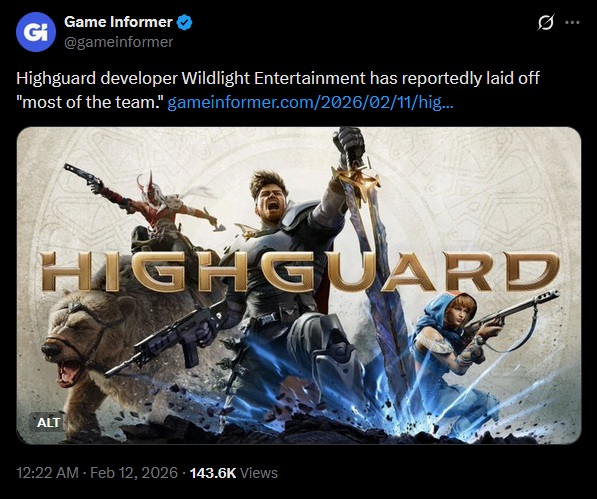This screenshot has width=597, height=499.
Task: Open the @gameinformer handle link
Action: click(118, 42)
